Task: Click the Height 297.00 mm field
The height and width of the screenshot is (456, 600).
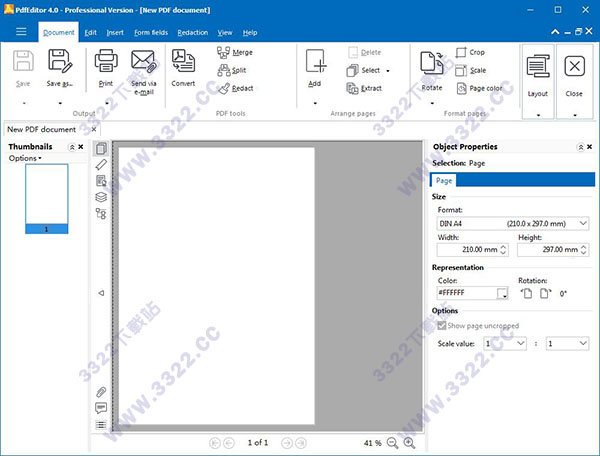Action: tap(553, 250)
